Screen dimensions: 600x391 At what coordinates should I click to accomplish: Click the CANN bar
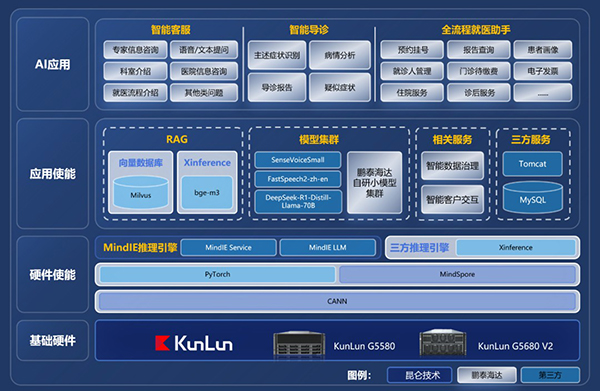[x=338, y=301]
